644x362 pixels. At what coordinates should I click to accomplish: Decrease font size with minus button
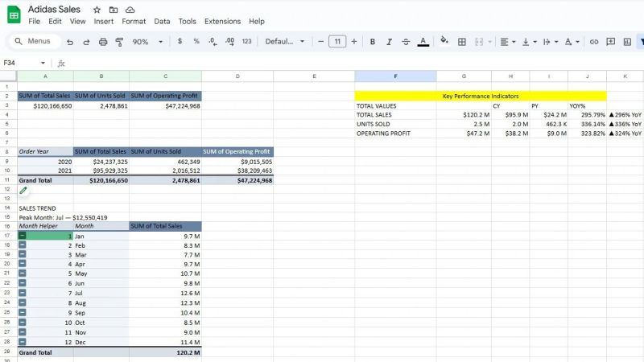tap(320, 42)
